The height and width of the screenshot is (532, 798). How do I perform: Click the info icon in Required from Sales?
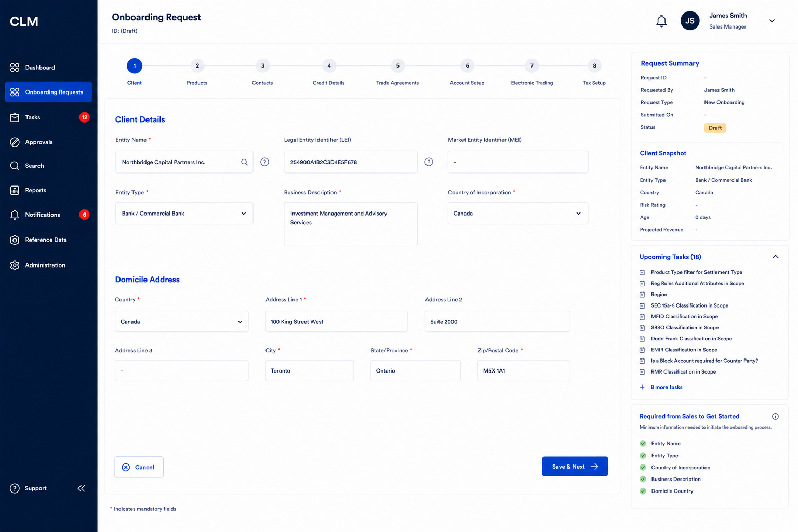(775, 416)
